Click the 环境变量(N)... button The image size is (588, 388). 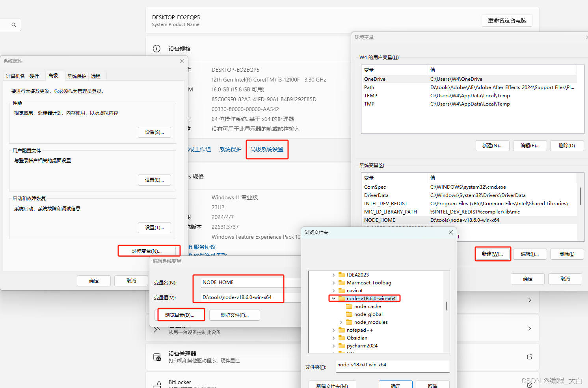pyautogui.click(x=147, y=251)
